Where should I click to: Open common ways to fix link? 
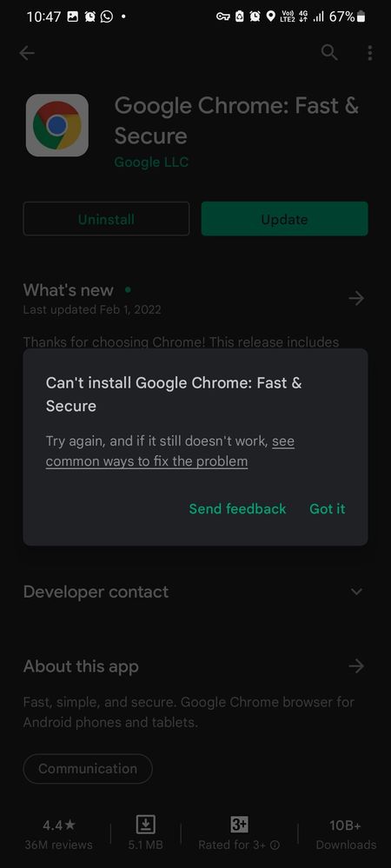pyautogui.click(x=170, y=452)
